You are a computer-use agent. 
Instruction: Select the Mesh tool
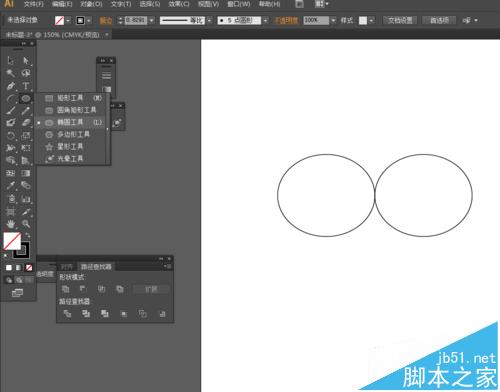pos(11,173)
